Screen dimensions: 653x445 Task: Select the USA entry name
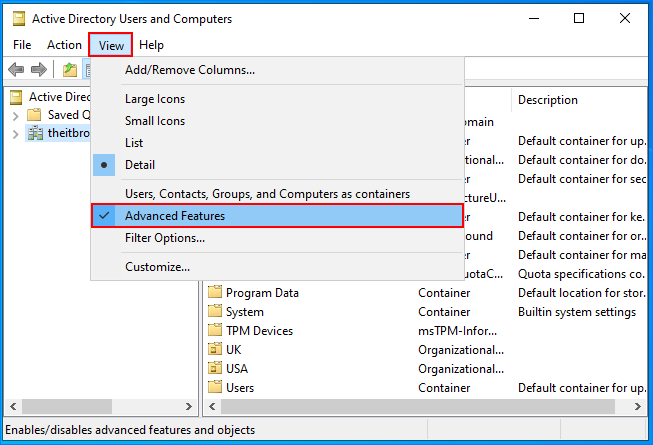coord(237,368)
